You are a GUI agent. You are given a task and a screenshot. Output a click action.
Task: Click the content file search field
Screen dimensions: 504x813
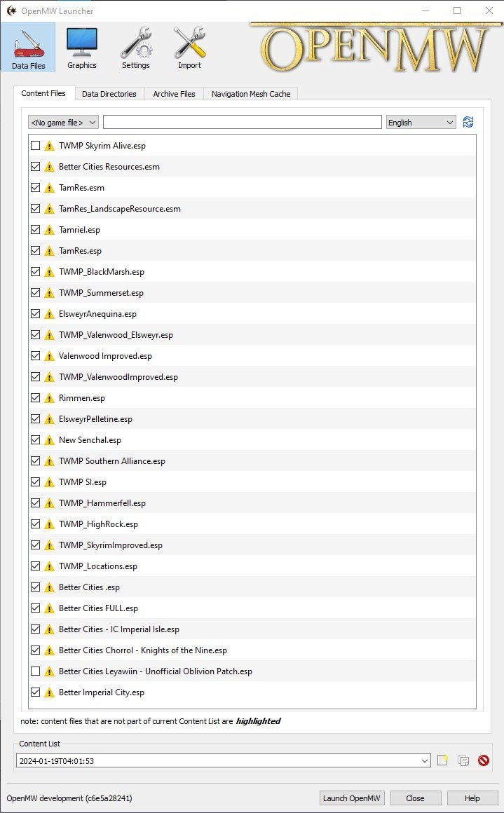[242, 123]
